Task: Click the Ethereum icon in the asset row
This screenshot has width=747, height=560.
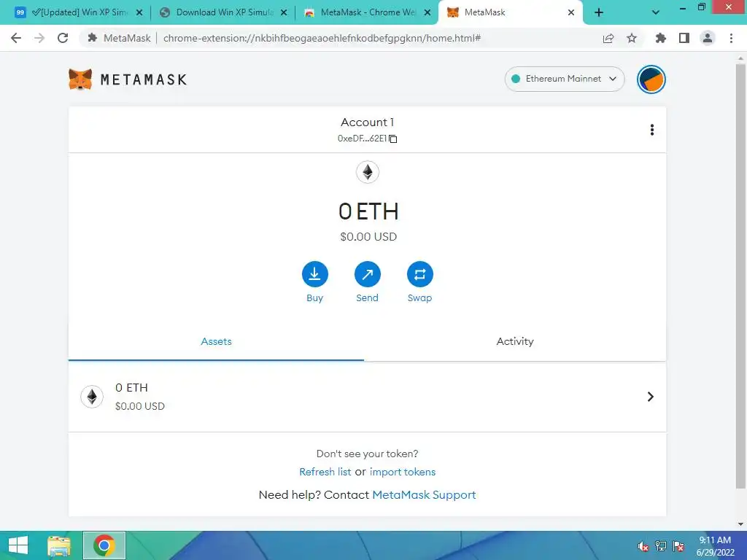Action: (x=92, y=397)
